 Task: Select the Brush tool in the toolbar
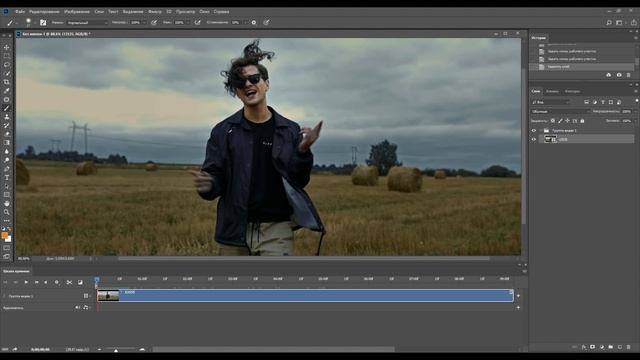7,108
